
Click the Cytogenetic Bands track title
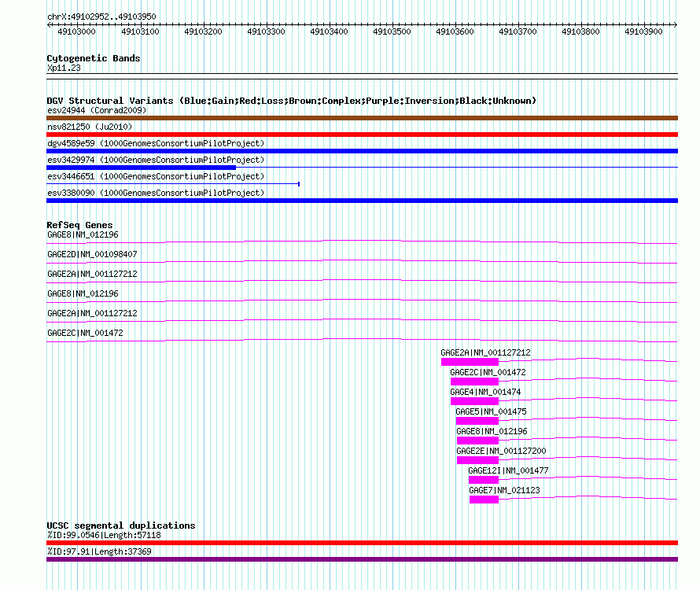click(x=94, y=58)
